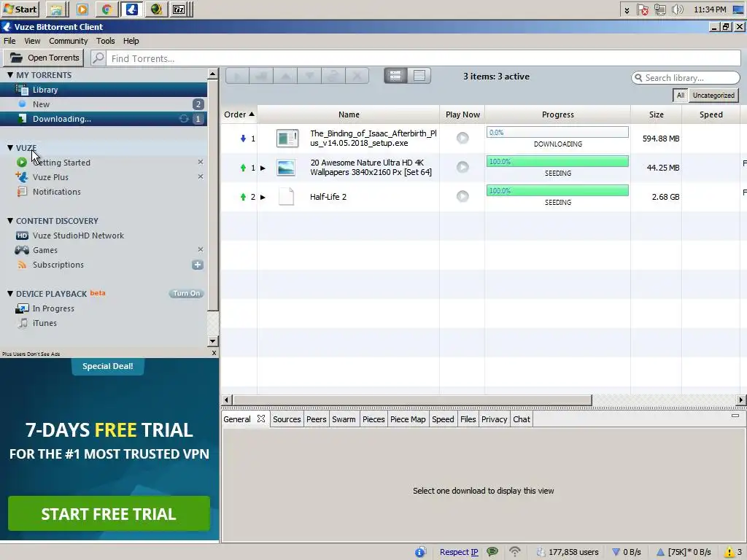Click the Nature Wallpapers torrent thumbnail
The height and width of the screenshot is (560, 747).
[x=286, y=168]
